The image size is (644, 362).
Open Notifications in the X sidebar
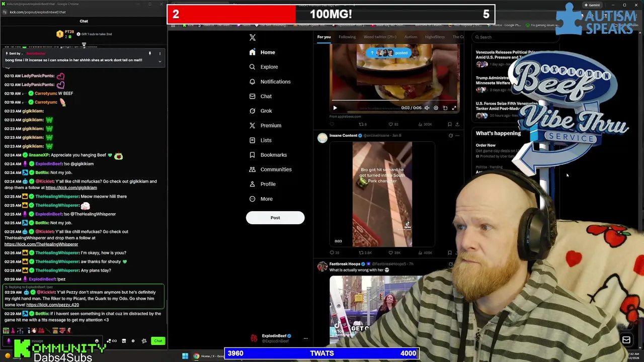(x=270, y=81)
